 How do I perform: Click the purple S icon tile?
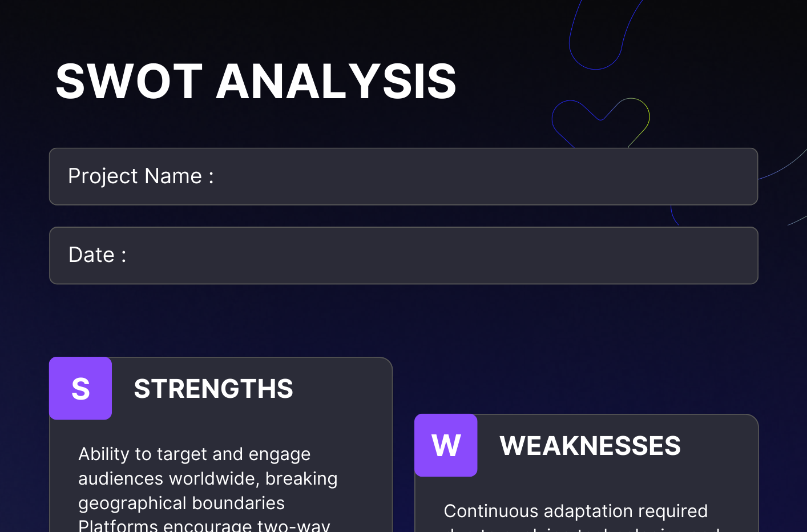click(x=80, y=389)
